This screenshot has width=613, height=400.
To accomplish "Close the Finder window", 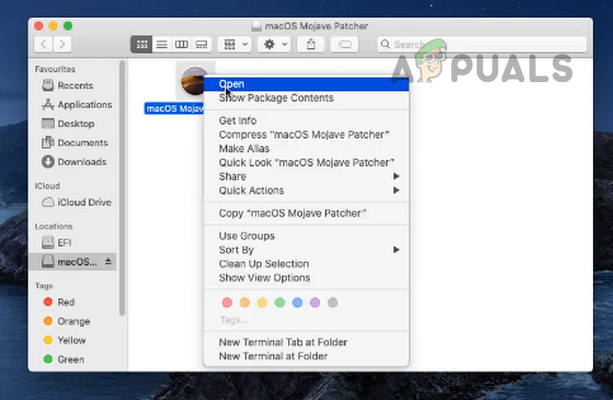I will pyautogui.click(x=39, y=26).
